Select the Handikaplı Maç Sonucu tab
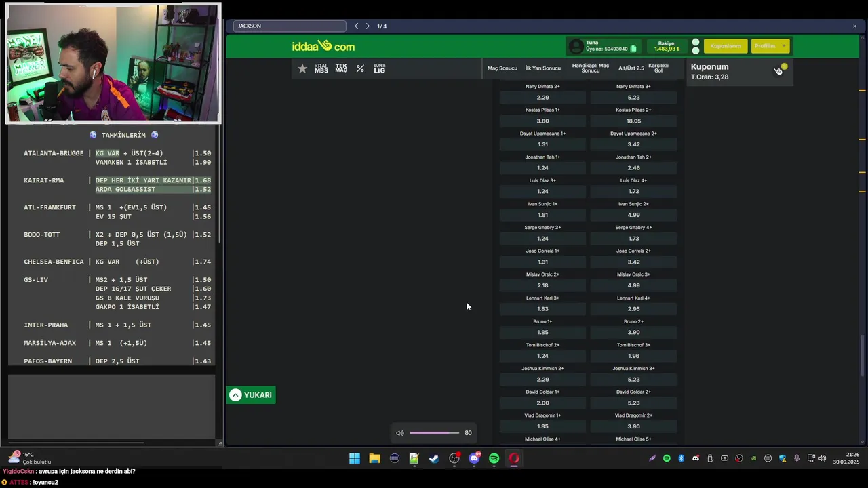This screenshot has height=488, width=868. [591, 68]
